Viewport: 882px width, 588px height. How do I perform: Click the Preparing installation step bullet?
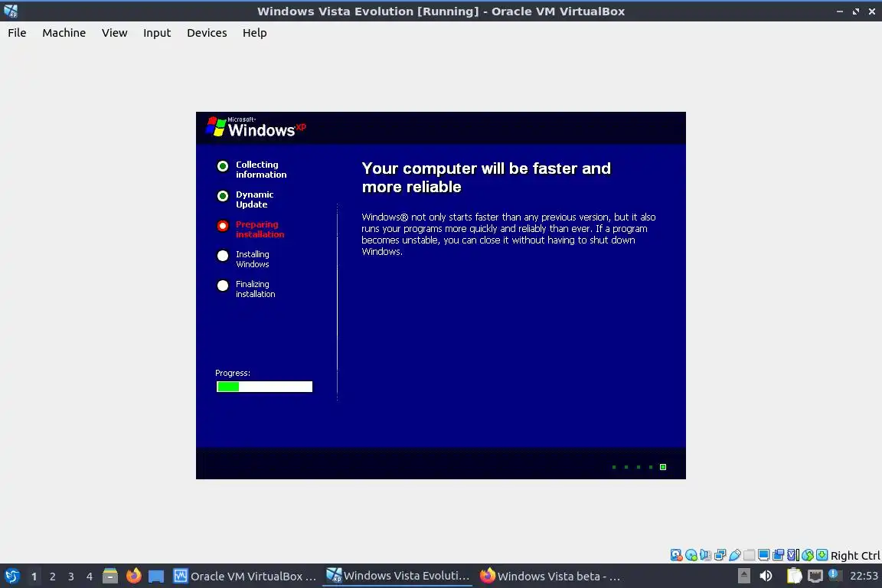point(223,226)
